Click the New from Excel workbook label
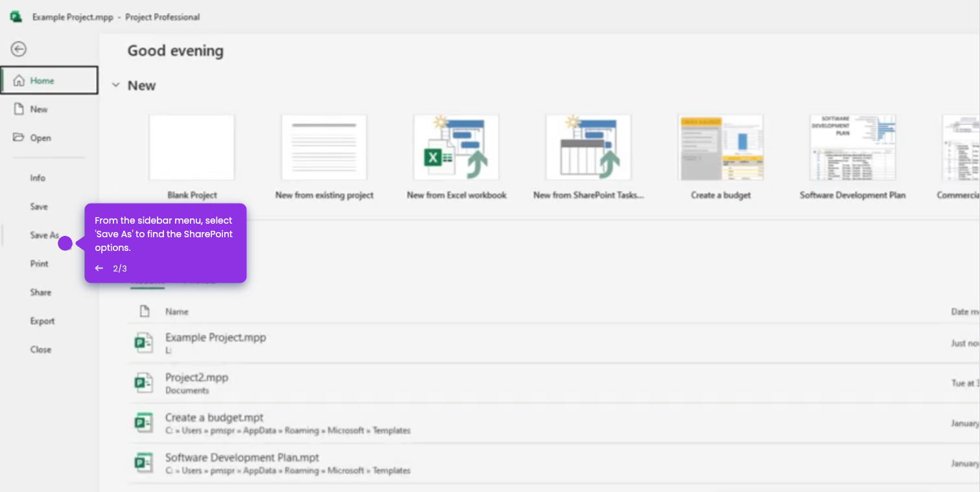The image size is (980, 492). point(456,194)
